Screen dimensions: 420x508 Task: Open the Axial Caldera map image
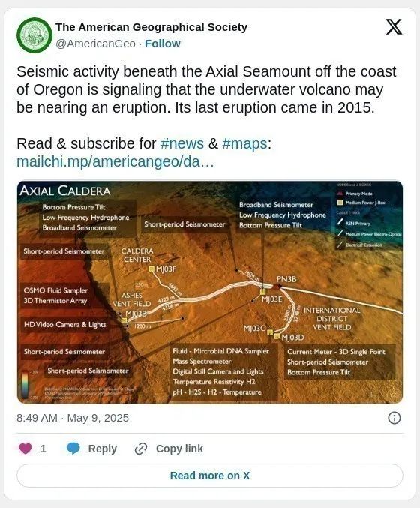point(210,292)
